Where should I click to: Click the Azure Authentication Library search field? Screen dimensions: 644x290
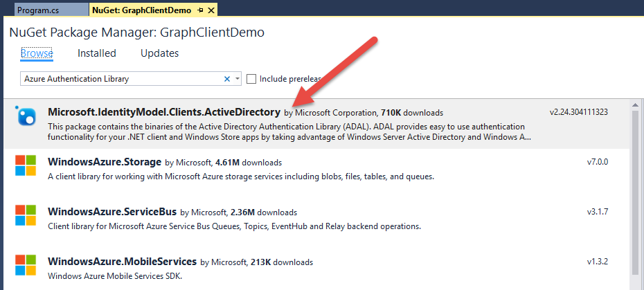pyautogui.click(x=121, y=79)
